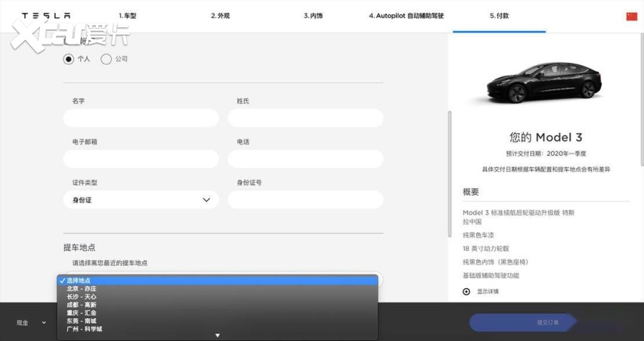Expand the 现金 payment dropdown
644x341 pixels.
coord(30,323)
